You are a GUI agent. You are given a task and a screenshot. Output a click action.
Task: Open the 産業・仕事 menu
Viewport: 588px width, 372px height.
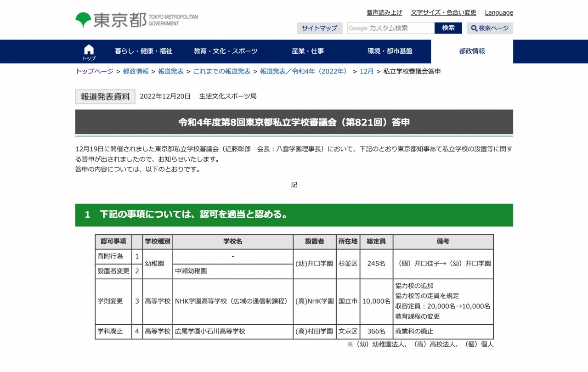(x=308, y=51)
